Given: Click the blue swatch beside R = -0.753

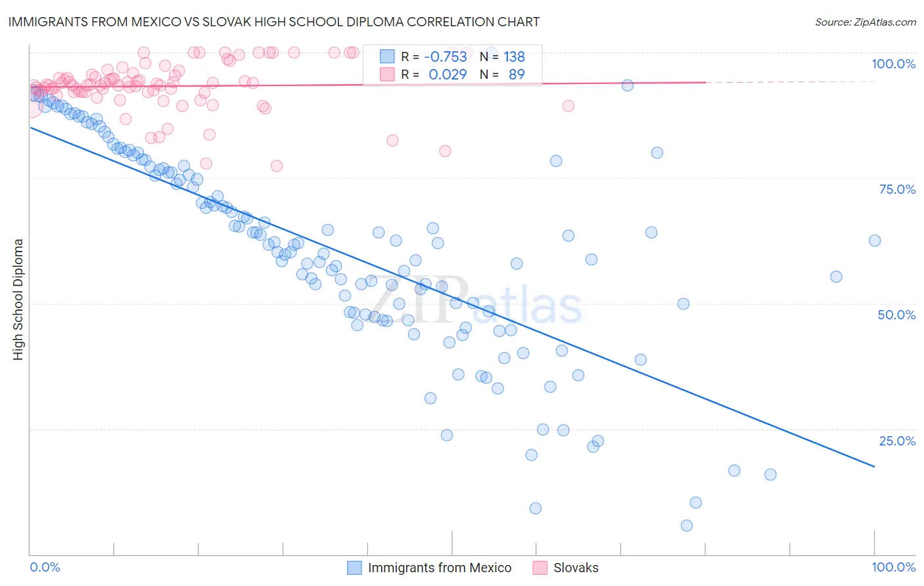Looking at the screenshot, I should 387,56.
